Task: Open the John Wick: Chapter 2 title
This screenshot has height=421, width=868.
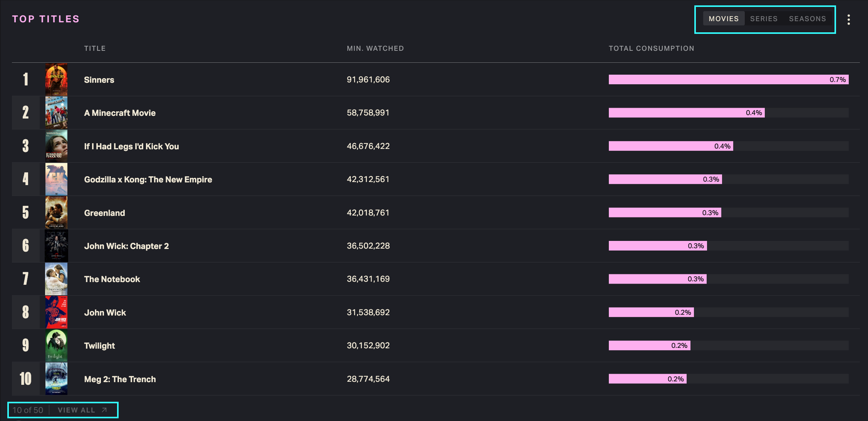Action: click(x=126, y=246)
